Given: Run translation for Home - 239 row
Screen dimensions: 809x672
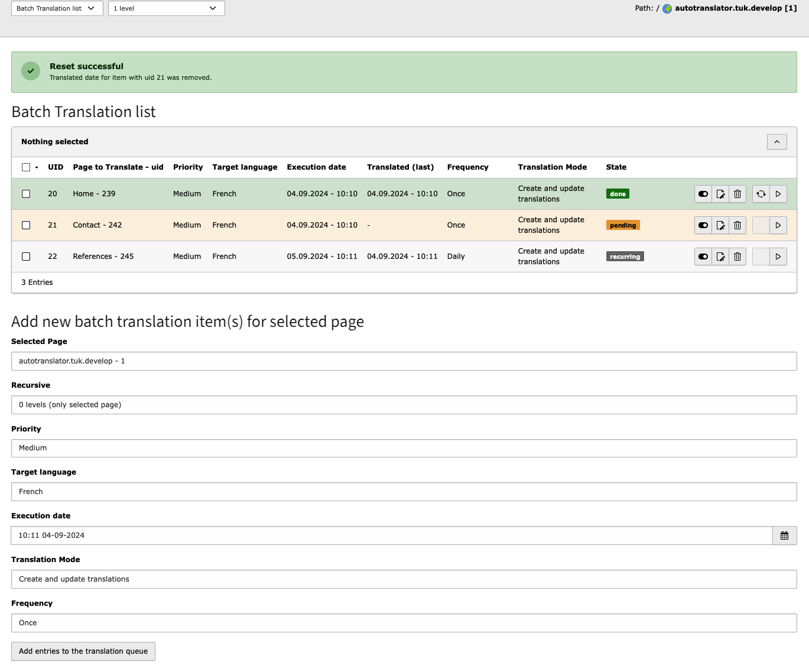Looking at the screenshot, I should coord(778,194).
